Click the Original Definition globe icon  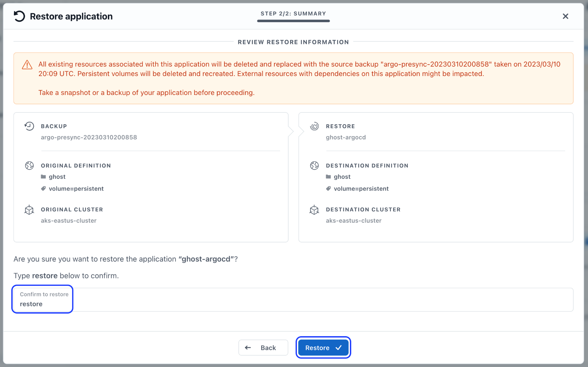[29, 165]
